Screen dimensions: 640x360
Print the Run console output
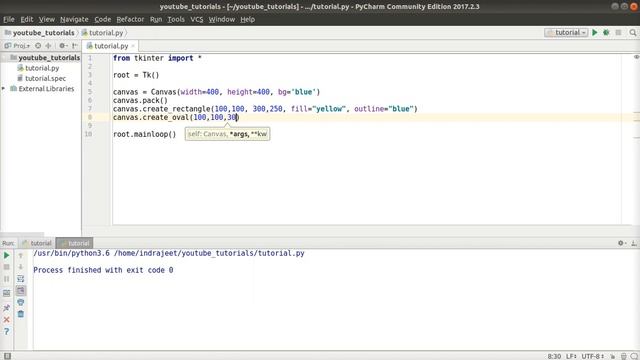click(20, 302)
